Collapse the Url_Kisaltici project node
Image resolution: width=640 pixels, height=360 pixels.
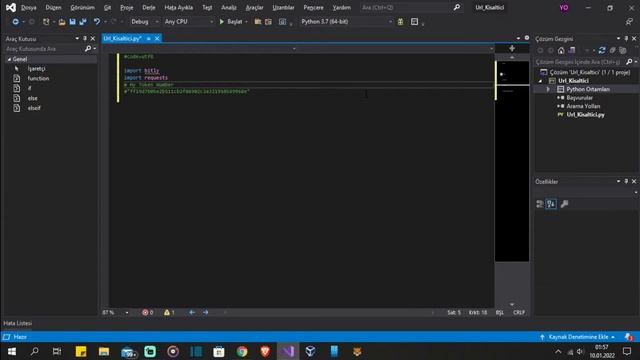(540, 81)
